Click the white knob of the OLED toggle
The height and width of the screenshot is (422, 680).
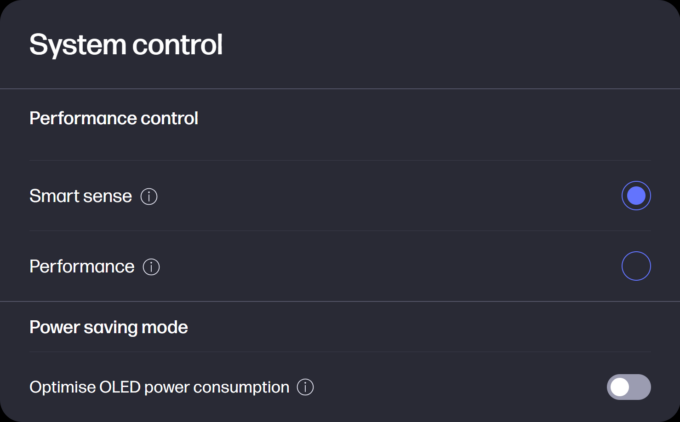[x=620, y=387]
